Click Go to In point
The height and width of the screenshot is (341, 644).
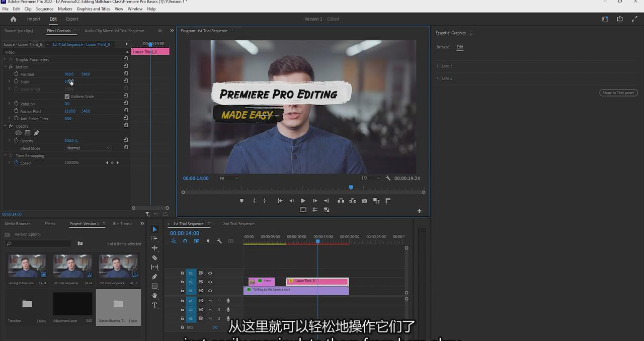click(280, 201)
